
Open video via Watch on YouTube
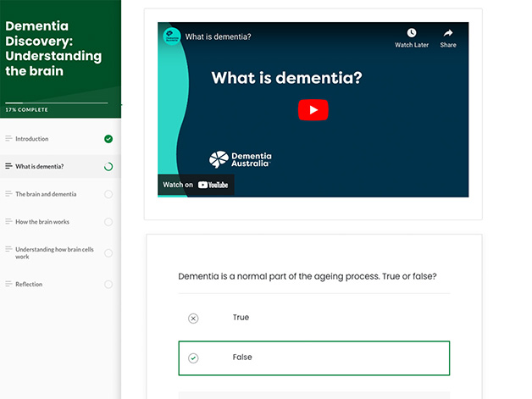(196, 185)
